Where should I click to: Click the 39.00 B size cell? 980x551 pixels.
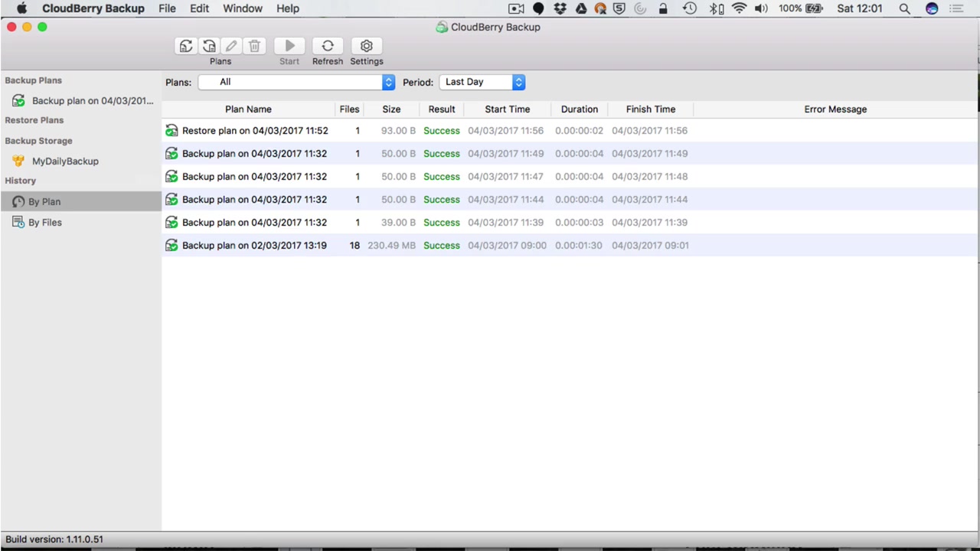pos(398,223)
